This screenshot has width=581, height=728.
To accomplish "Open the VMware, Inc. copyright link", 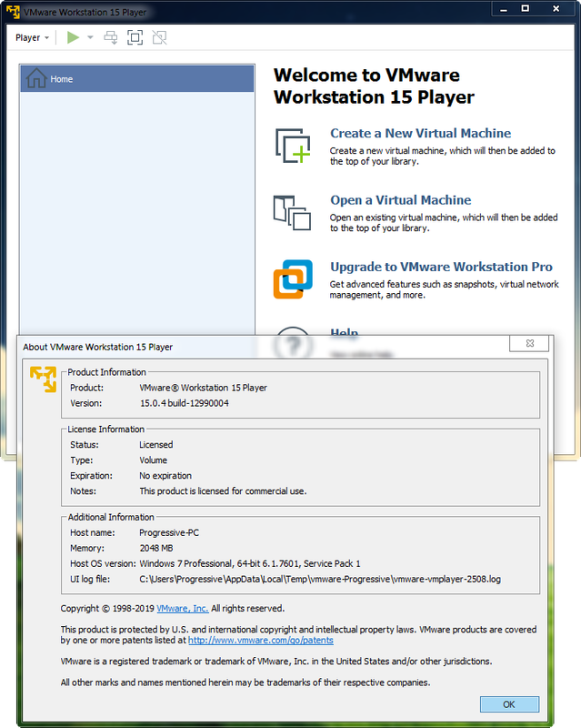I will tap(183, 608).
